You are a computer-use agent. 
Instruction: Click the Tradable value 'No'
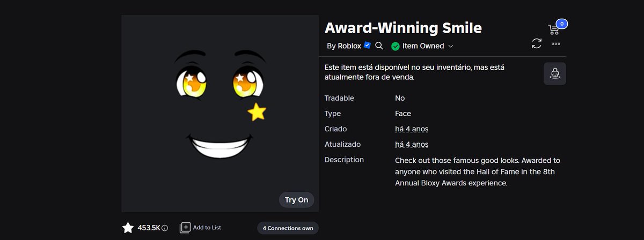[400, 98]
